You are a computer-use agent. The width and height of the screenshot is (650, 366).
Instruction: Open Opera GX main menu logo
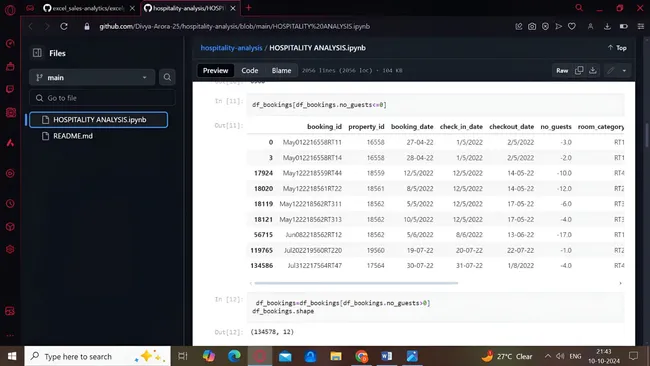(x=10, y=9)
